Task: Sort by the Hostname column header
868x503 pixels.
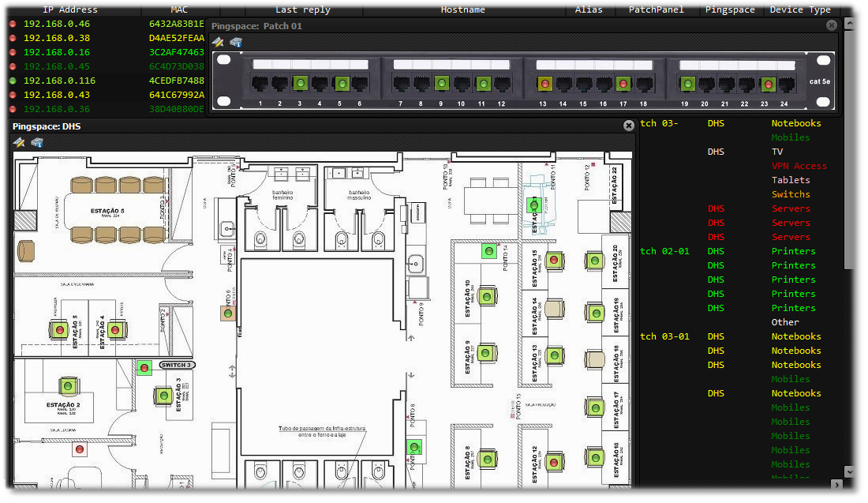Action: 462,10
